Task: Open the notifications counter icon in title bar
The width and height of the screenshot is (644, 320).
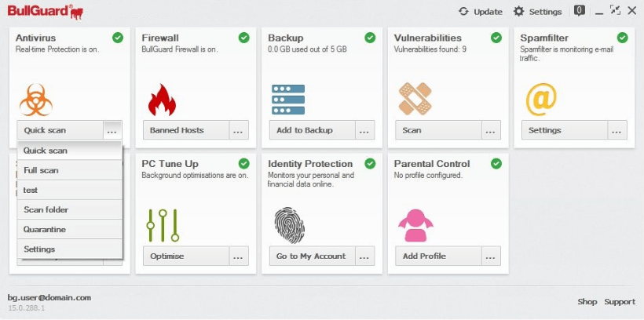Action: point(579,11)
